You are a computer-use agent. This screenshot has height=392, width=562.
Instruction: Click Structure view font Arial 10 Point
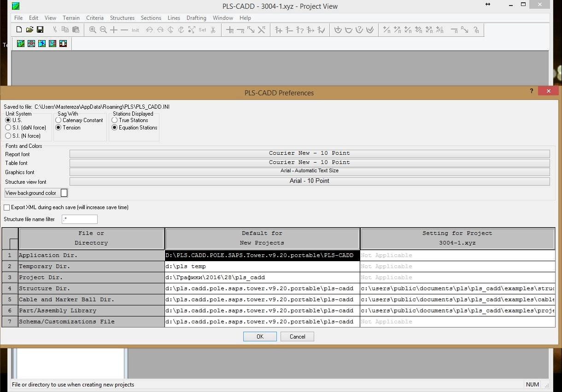pos(310,181)
